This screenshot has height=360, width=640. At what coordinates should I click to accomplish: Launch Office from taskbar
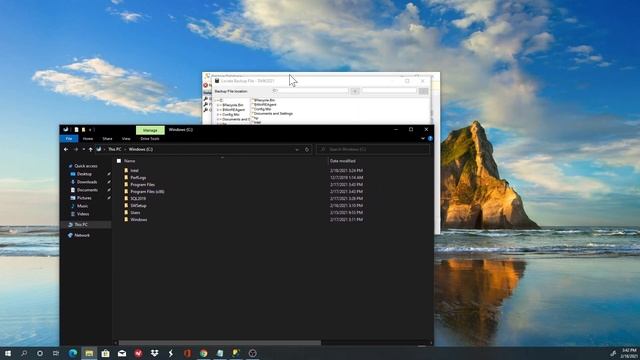pos(187,353)
